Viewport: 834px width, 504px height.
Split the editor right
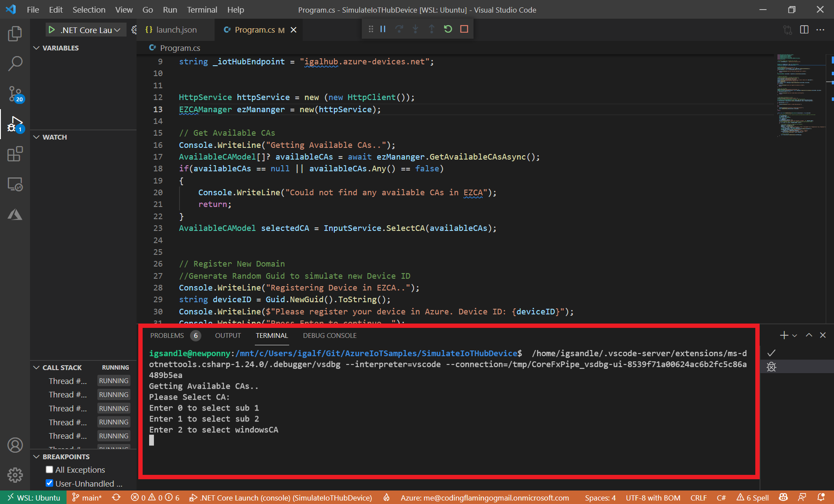[x=804, y=30]
